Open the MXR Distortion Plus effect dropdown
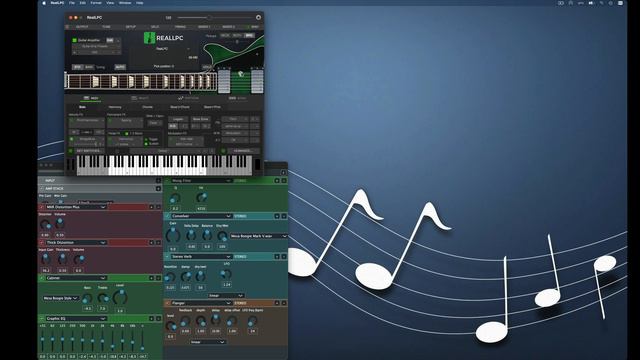Viewport: 640px width, 360px height. [76, 207]
